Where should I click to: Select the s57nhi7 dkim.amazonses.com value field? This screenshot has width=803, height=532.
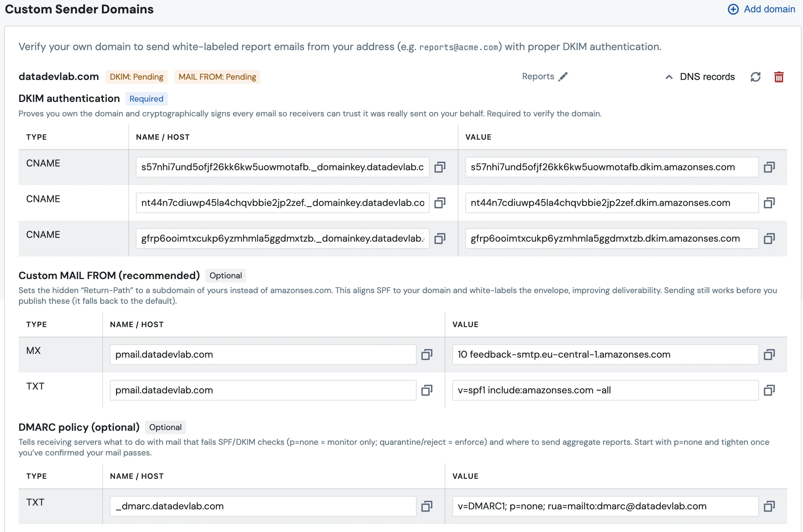coord(612,167)
